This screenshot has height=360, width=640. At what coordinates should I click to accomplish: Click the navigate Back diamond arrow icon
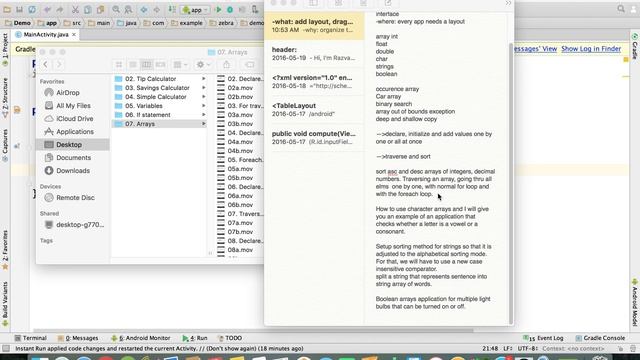(144, 9)
